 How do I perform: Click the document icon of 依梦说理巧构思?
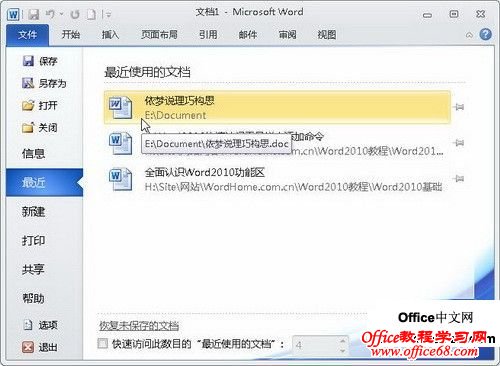[120, 108]
